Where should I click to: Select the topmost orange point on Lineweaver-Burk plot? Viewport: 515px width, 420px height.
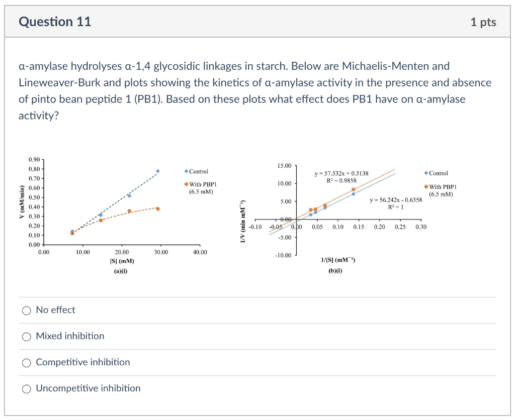(353, 188)
